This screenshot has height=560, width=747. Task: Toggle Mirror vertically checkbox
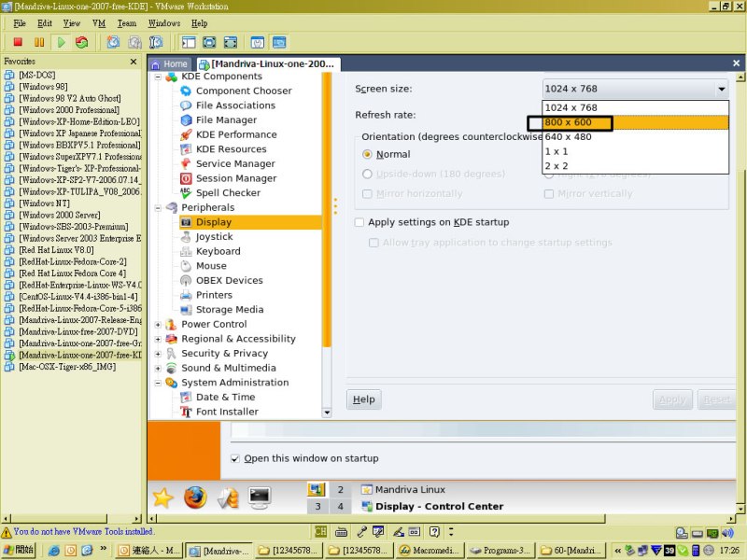549,194
